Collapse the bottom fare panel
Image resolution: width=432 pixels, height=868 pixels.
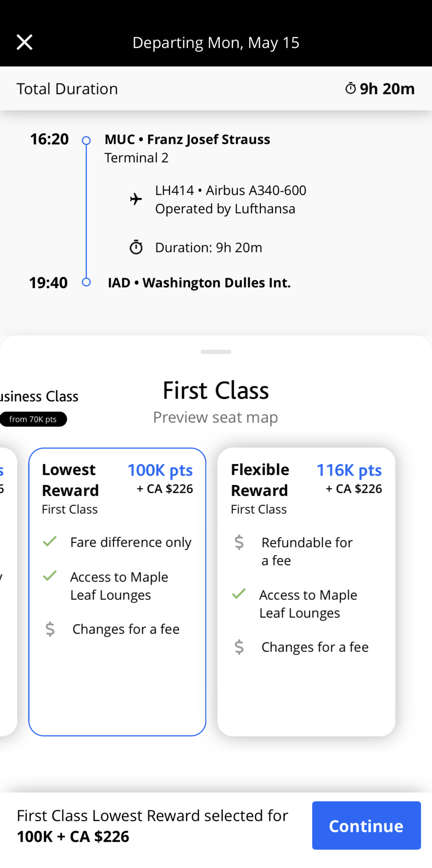click(x=216, y=352)
